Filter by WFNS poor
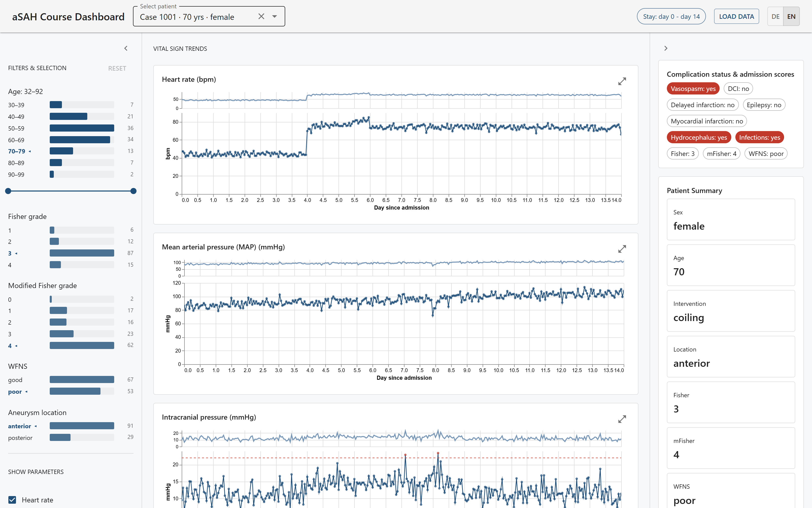The height and width of the screenshot is (508, 812). click(x=71, y=391)
